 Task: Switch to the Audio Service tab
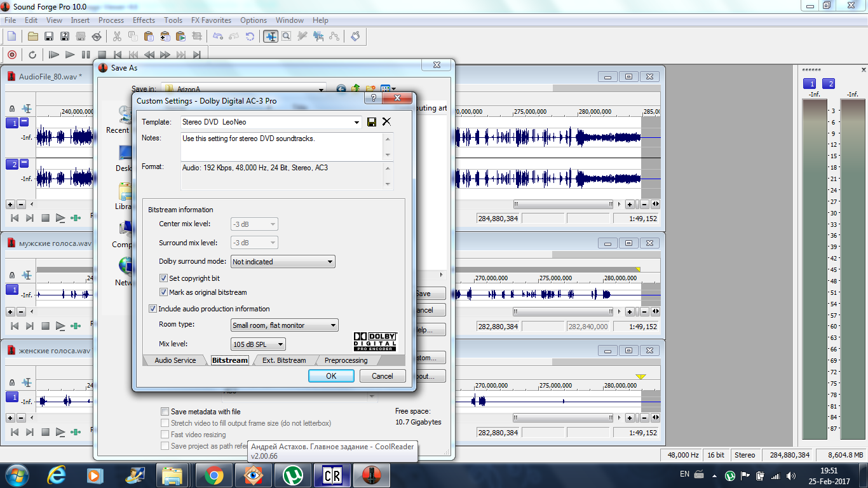pos(175,360)
